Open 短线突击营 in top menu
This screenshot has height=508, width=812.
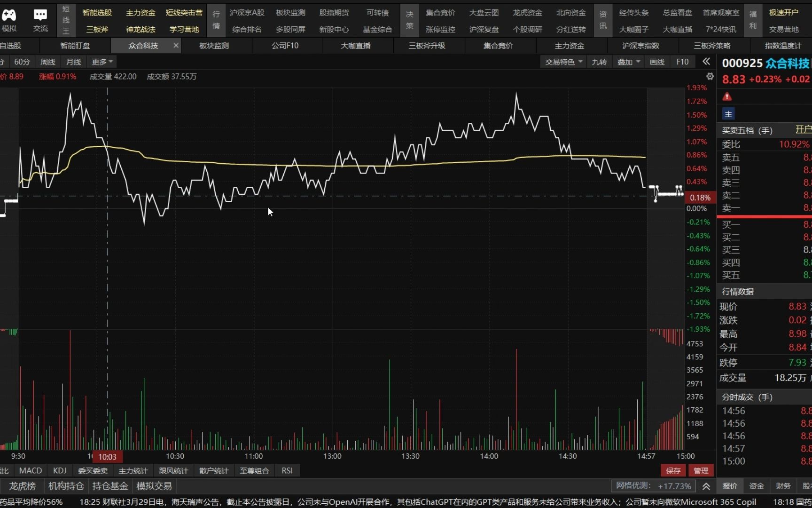point(184,13)
